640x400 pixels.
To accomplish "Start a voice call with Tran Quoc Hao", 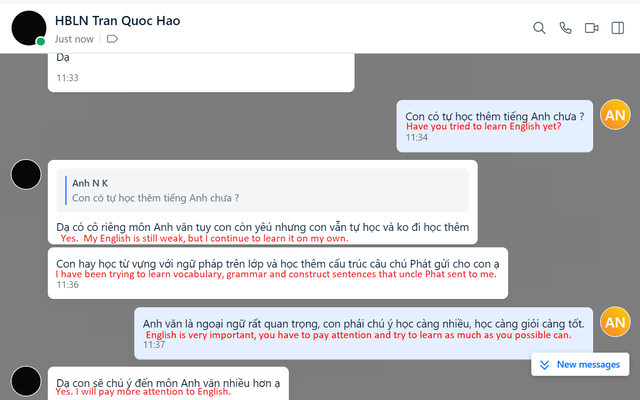I will pyautogui.click(x=565, y=28).
